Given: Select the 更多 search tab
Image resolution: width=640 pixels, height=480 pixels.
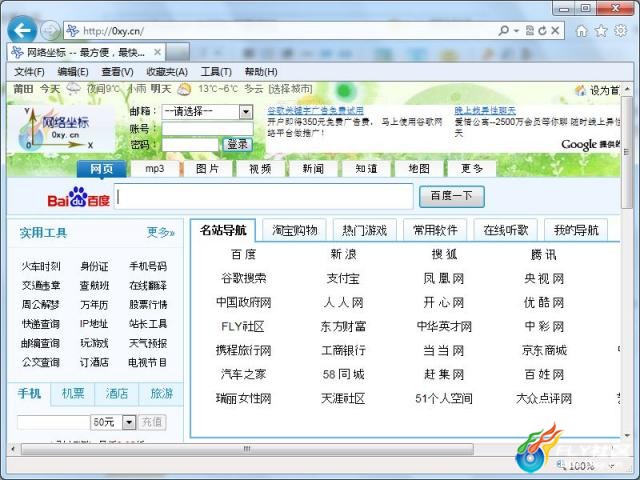Looking at the screenshot, I should click(x=472, y=169).
